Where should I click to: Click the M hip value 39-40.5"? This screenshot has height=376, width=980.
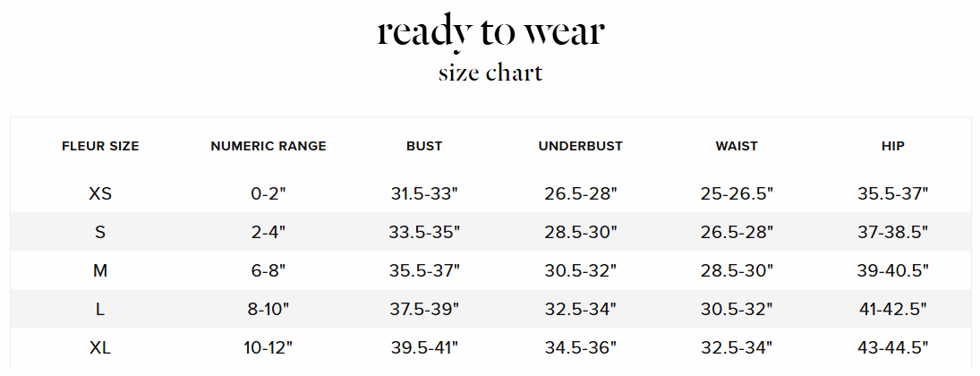click(x=892, y=270)
